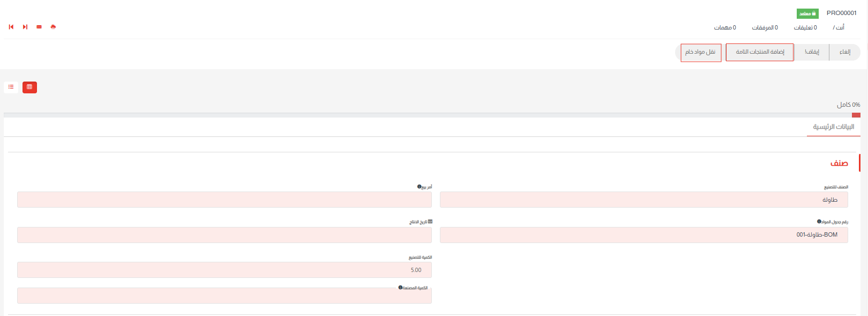Open the البيانات الرئيسية tab
The height and width of the screenshot is (316, 868).
833,127
